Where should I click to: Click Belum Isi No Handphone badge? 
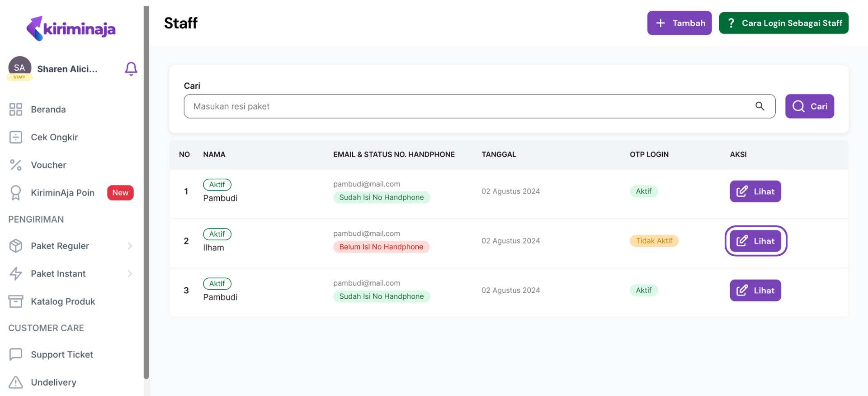[381, 247]
